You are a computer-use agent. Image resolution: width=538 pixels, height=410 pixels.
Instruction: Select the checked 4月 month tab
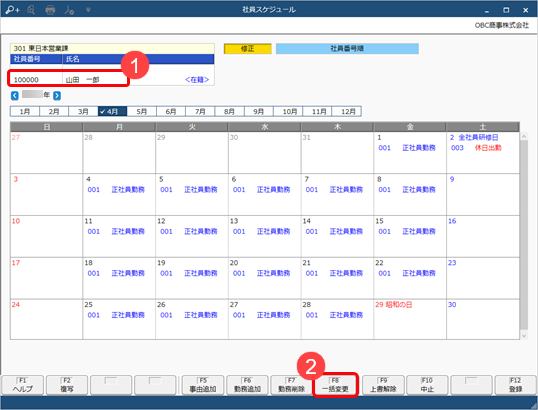pyautogui.click(x=113, y=112)
